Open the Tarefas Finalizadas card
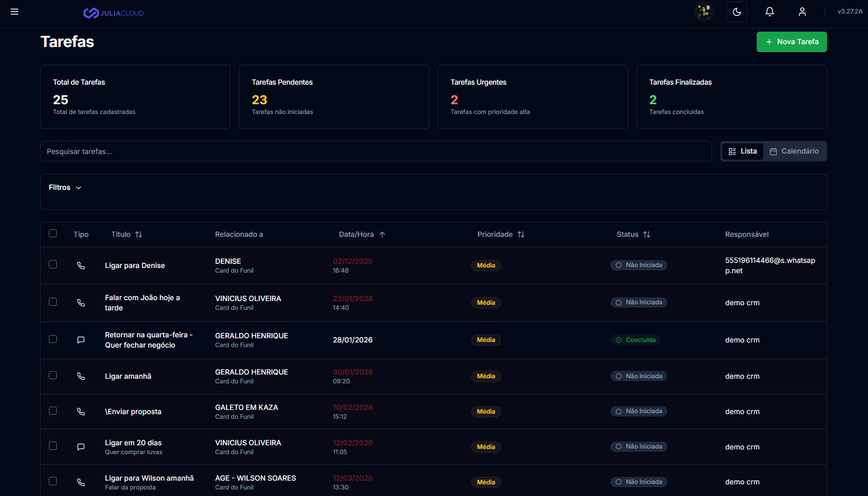868x496 pixels. tap(732, 97)
